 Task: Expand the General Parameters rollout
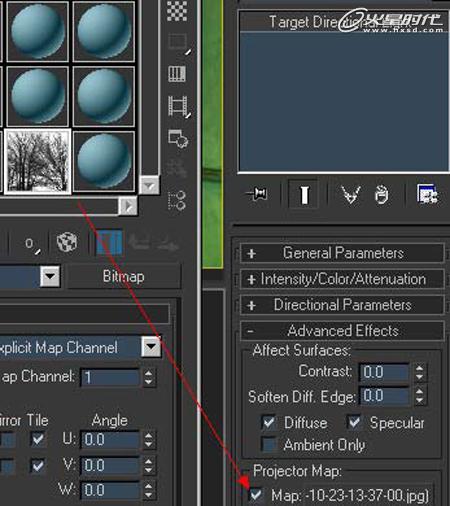[x=342, y=253]
